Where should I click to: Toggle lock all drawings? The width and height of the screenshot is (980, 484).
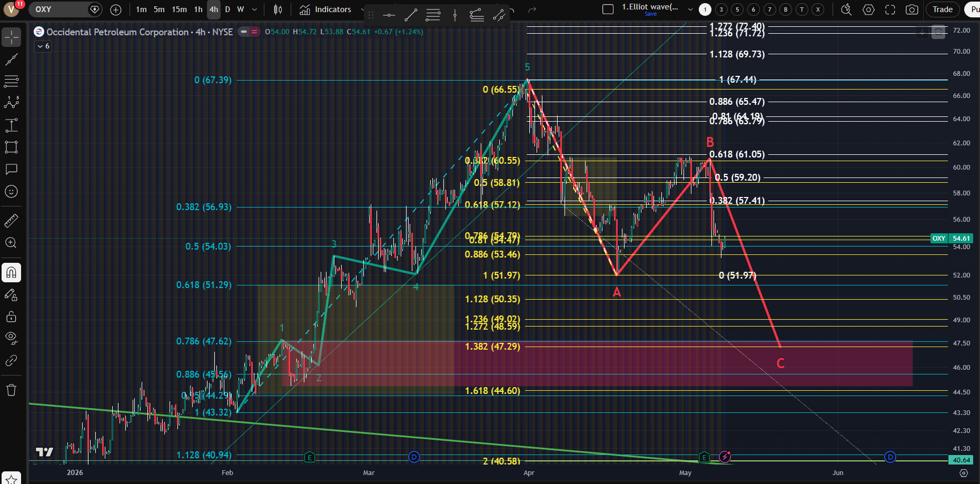11,317
